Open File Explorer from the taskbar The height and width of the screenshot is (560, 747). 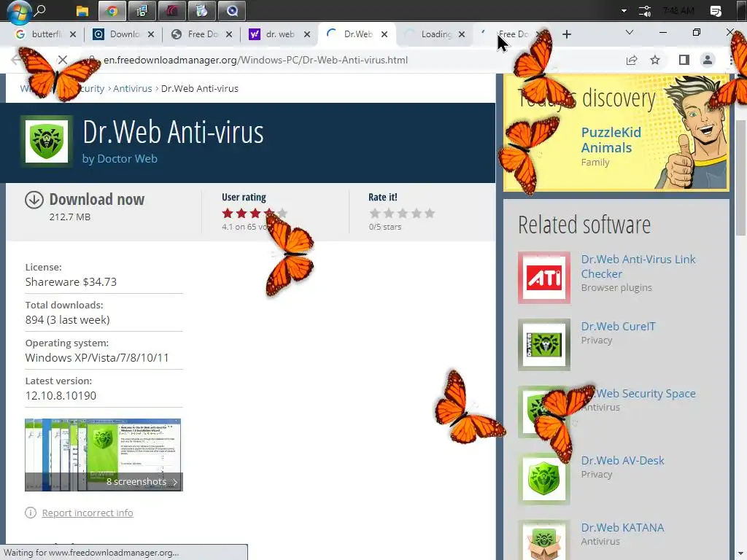(x=82, y=10)
